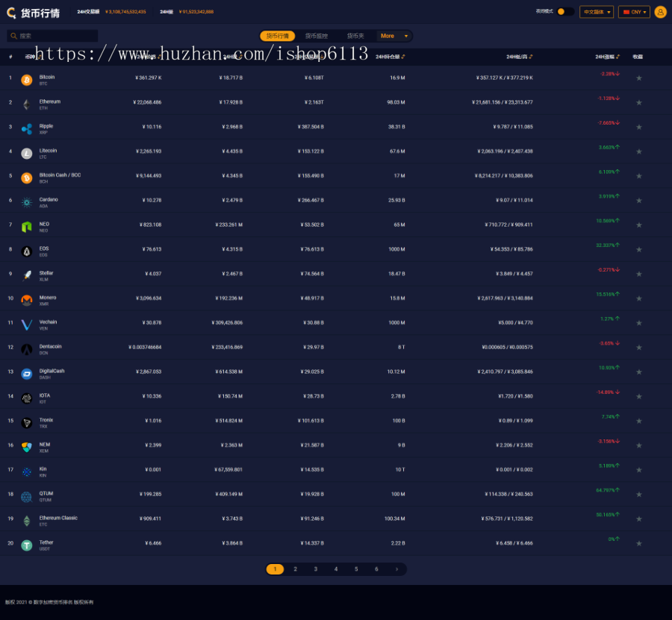Click the NEM coin icon
Screen dimensions: 672x620
[27, 448]
